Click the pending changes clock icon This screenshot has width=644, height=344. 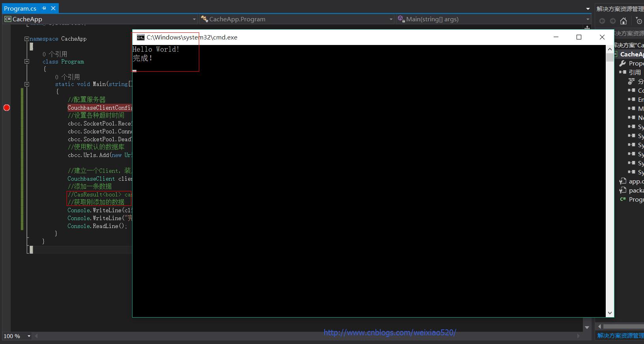[x=640, y=21]
